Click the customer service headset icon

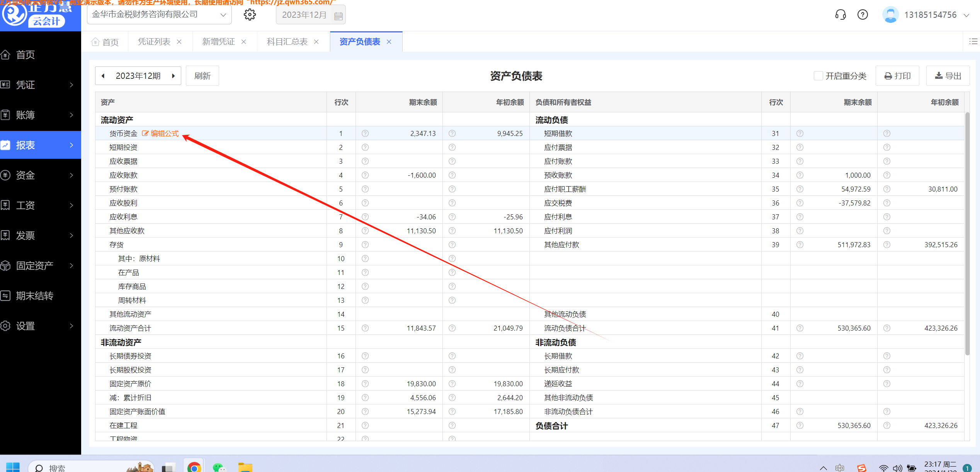coord(840,15)
